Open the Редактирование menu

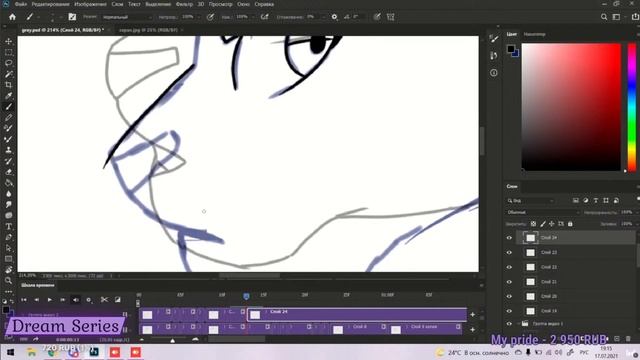click(x=50, y=4)
